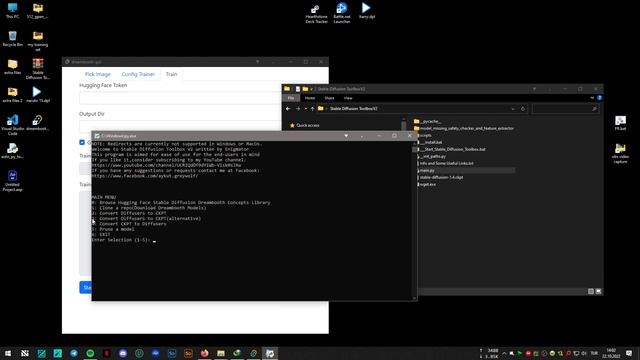Click the Explorer refresh button

[x=523, y=109]
